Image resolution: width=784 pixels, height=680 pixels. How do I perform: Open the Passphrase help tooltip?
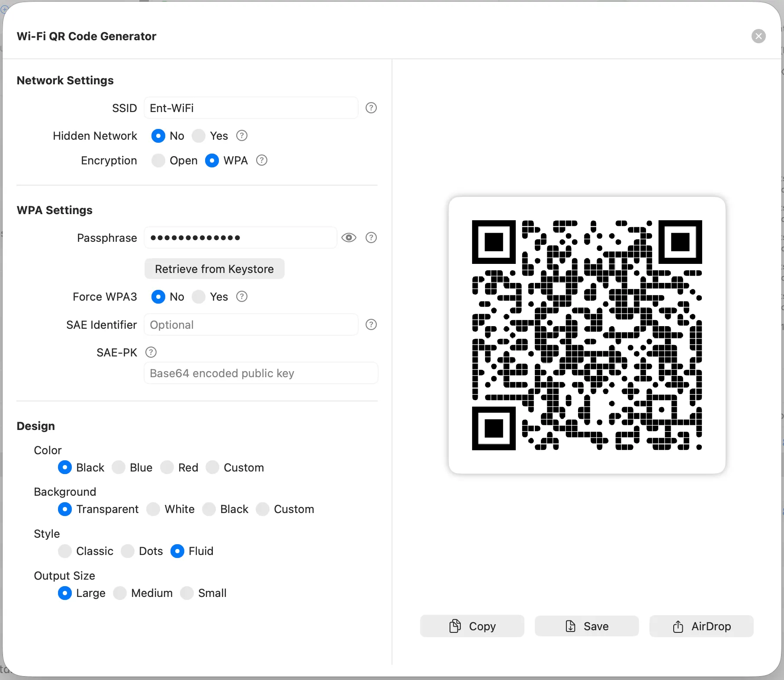point(371,237)
